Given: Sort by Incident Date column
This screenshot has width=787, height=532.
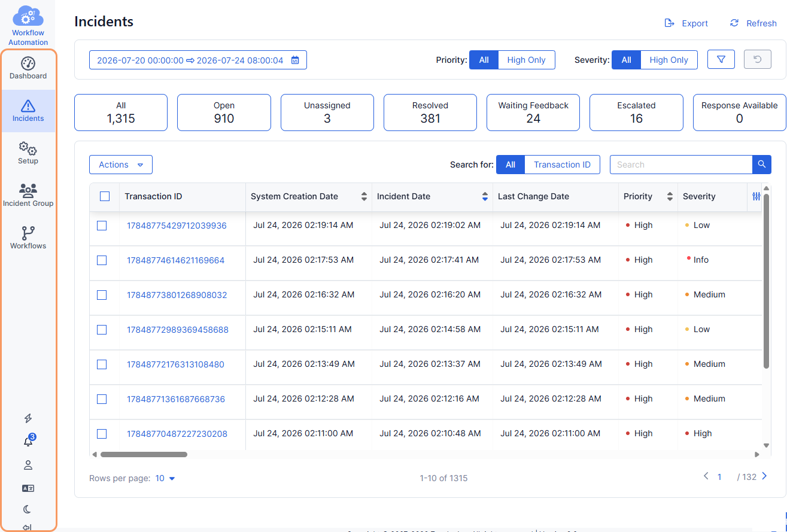Looking at the screenshot, I should [485, 196].
